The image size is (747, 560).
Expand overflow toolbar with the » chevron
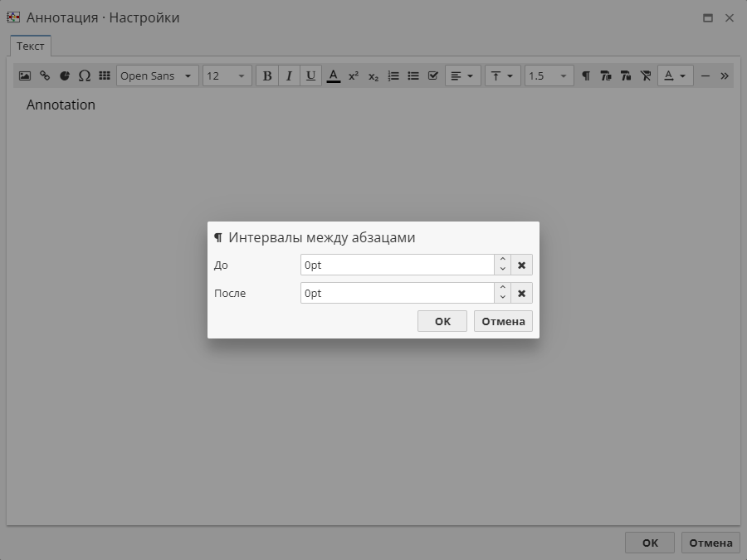(x=723, y=75)
